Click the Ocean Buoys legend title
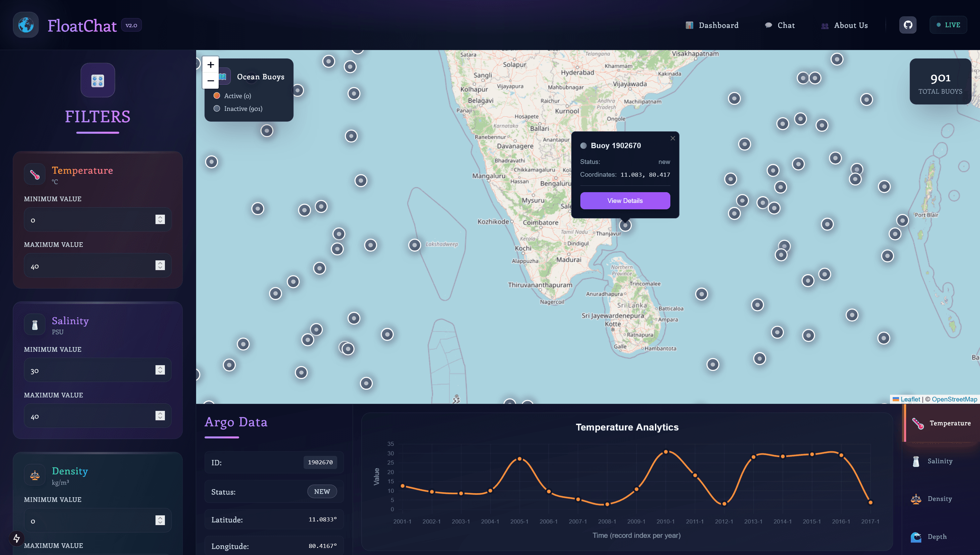 261,77
